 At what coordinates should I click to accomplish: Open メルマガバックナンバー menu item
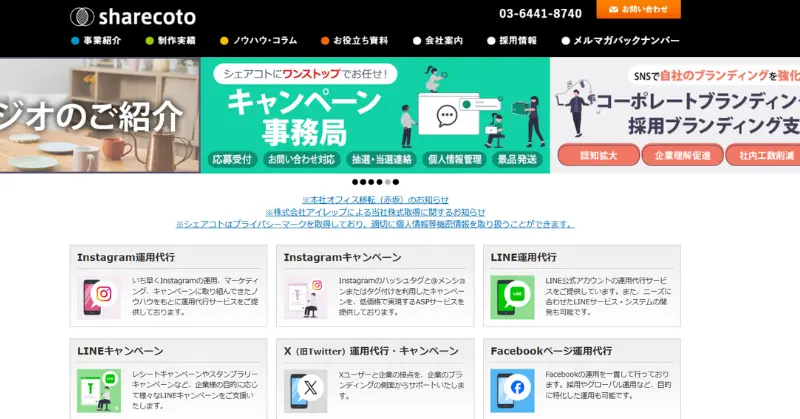(620, 41)
